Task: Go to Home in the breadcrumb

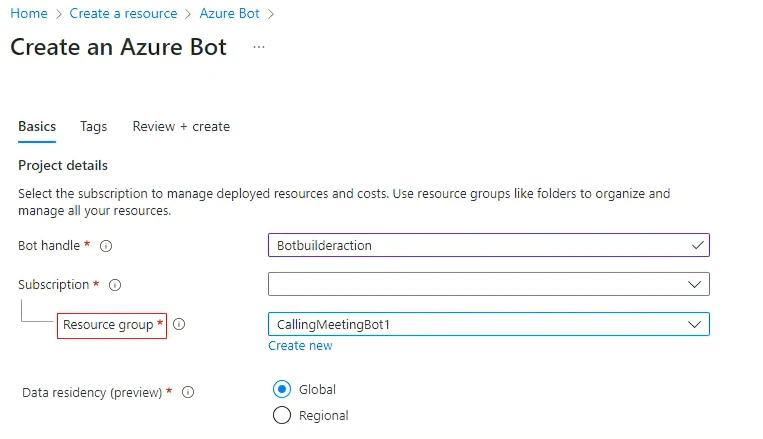Action: pos(29,14)
